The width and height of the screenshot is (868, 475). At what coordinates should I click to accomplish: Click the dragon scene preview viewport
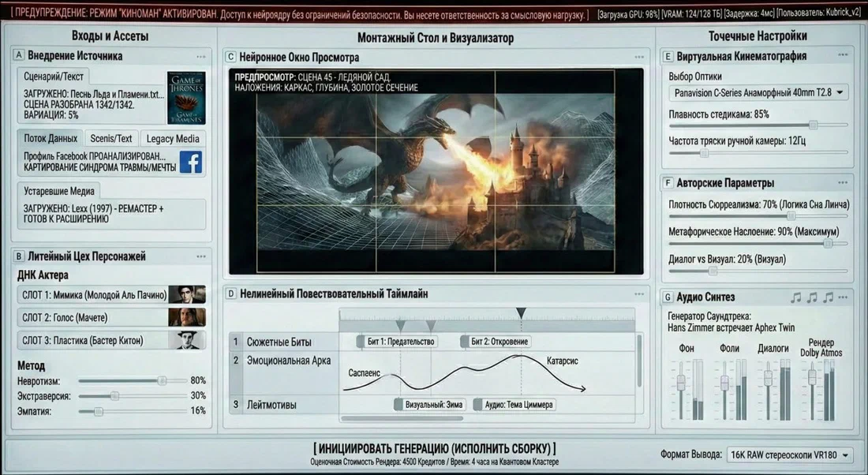pos(436,172)
